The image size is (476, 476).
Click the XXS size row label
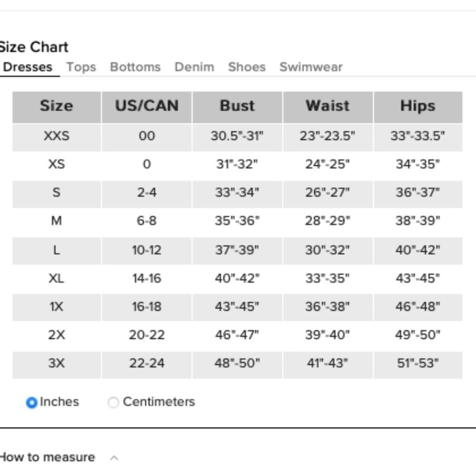[57, 136]
